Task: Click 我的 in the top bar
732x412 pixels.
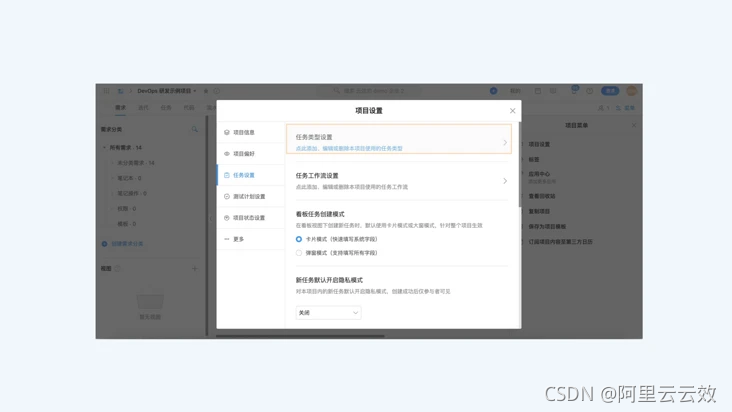Action: (x=515, y=91)
